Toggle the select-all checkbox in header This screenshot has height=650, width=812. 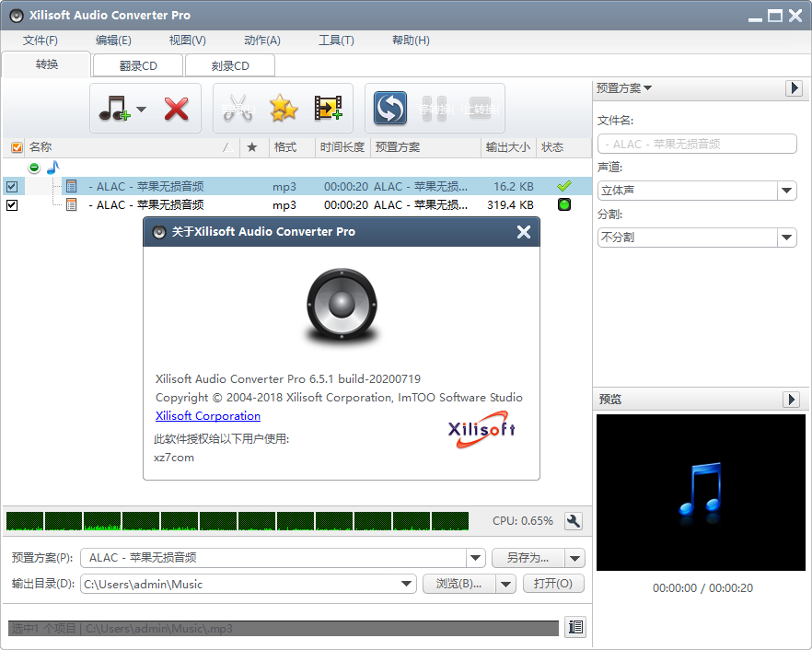[17, 147]
